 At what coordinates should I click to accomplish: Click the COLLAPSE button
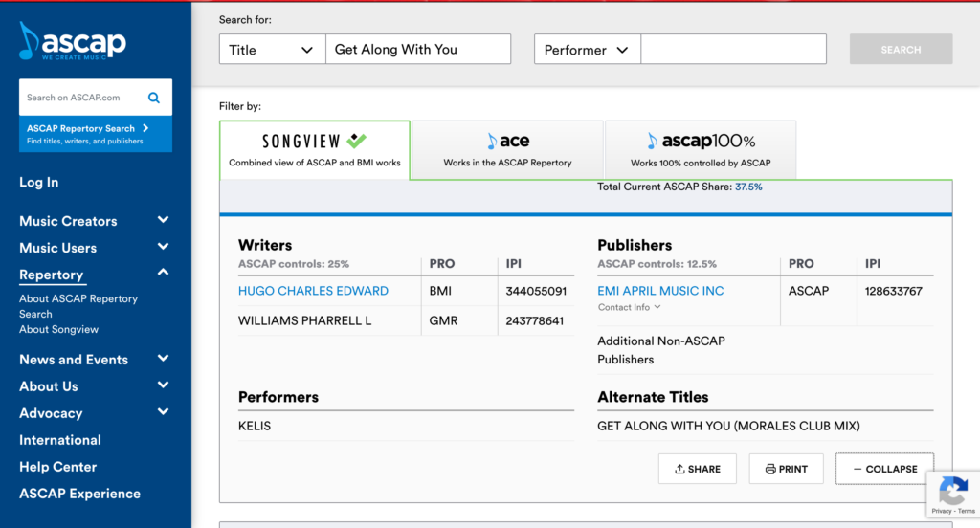point(884,469)
